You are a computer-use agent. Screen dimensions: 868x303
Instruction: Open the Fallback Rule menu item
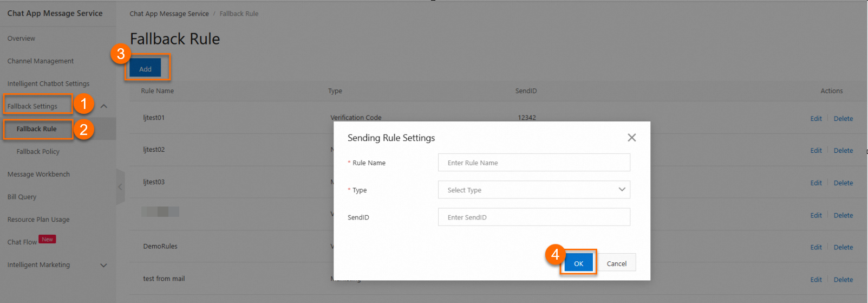[x=36, y=129]
